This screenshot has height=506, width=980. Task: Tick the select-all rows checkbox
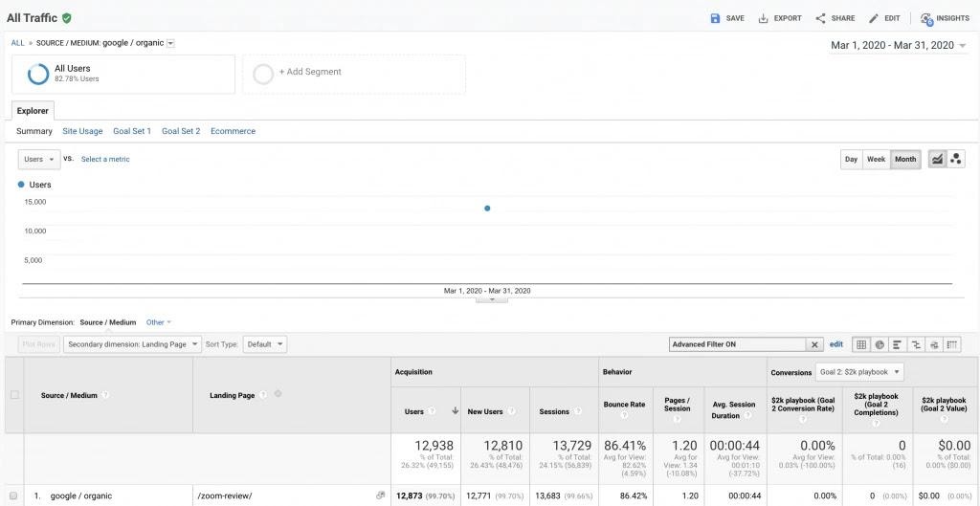14,395
